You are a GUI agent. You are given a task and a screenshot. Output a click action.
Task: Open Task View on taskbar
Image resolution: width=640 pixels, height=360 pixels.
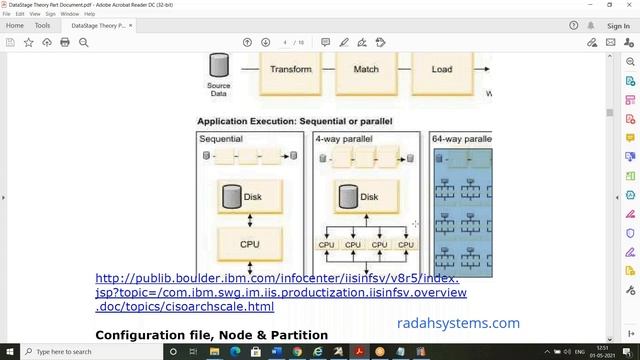click(193, 351)
